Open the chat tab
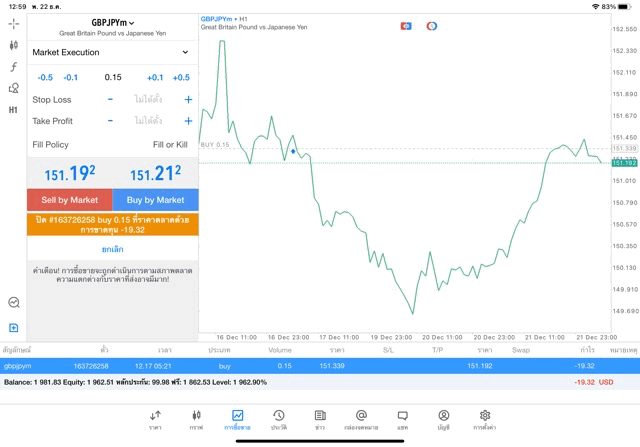The image size is (640, 447). tap(402, 420)
